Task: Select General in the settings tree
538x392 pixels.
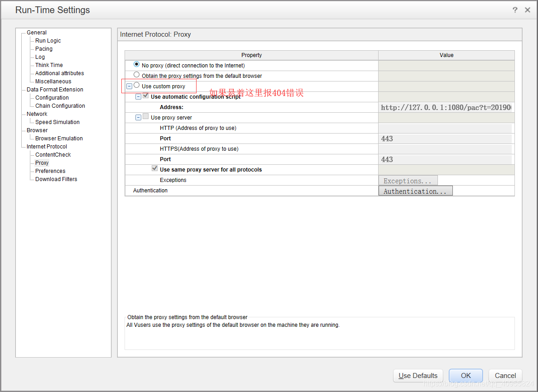Action: click(x=37, y=33)
